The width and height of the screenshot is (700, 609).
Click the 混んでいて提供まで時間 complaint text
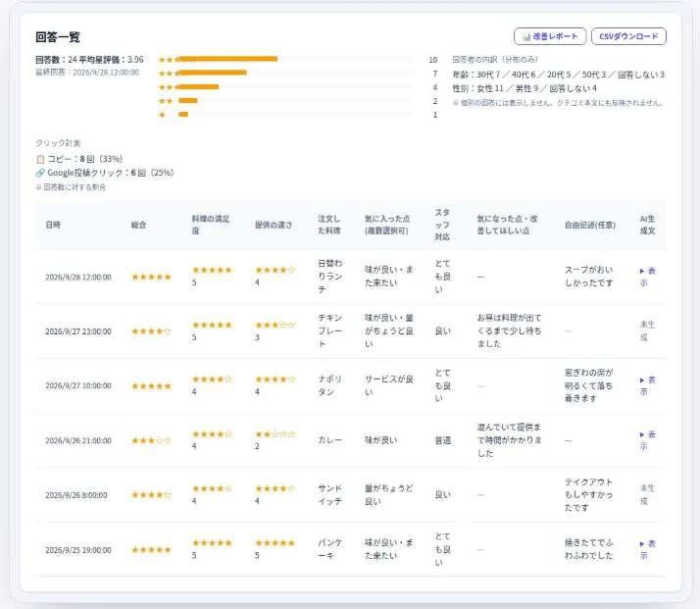510,440
